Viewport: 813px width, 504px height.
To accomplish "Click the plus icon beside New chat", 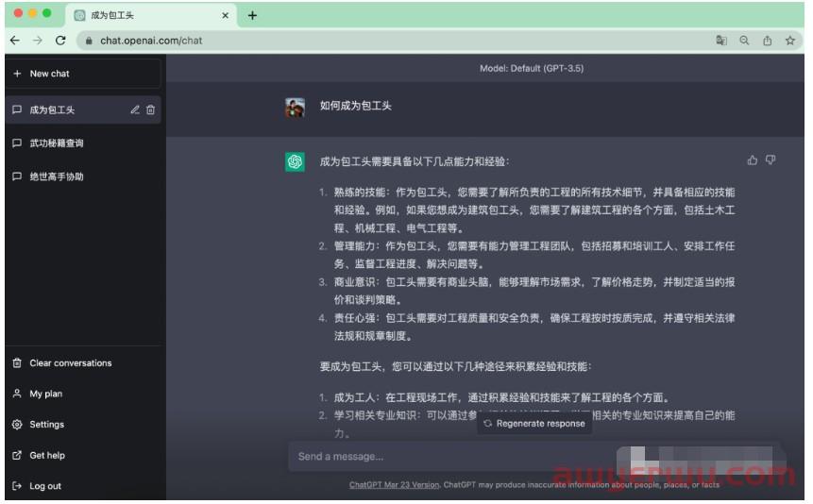I will pyautogui.click(x=17, y=74).
